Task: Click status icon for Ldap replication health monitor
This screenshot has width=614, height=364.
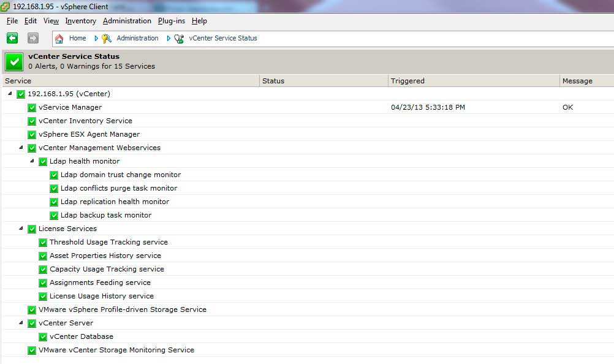Action: tap(54, 202)
